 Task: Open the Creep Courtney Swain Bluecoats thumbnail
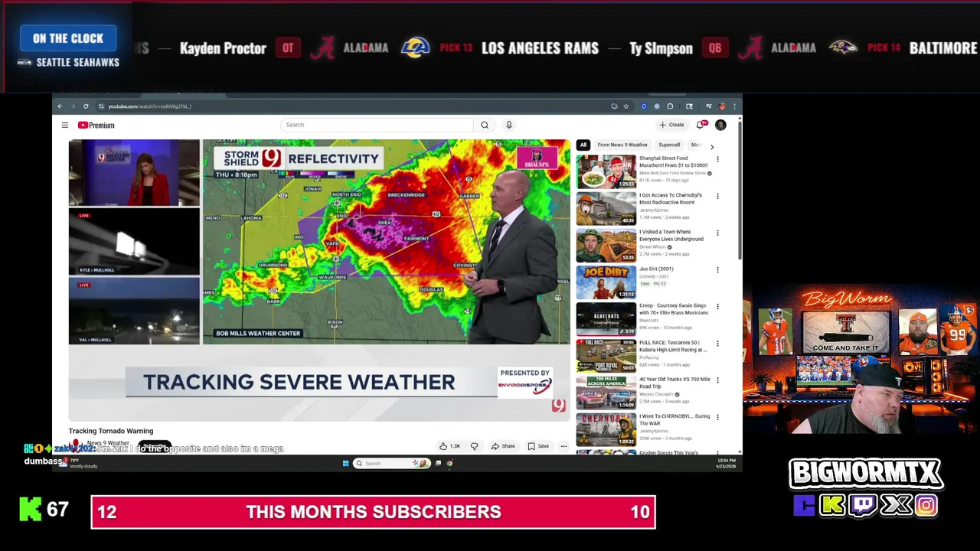(606, 318)
